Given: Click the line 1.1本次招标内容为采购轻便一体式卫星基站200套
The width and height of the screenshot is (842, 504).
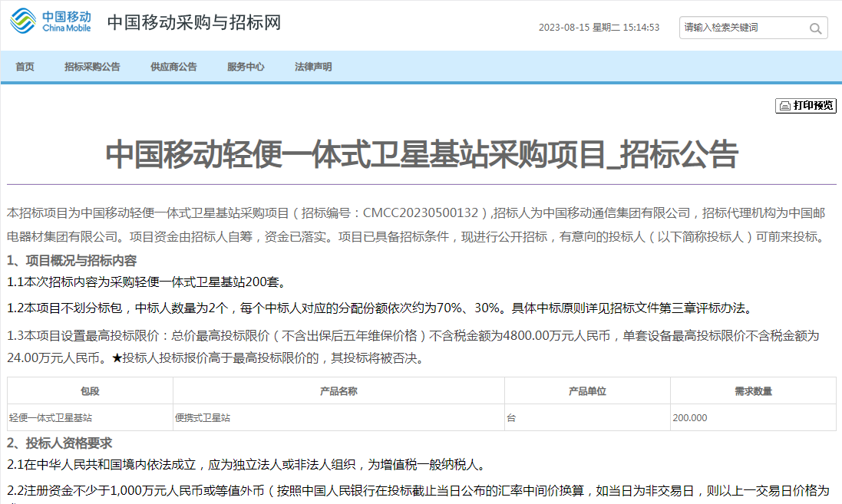Looking at the screenshot, I should (149, 282).
